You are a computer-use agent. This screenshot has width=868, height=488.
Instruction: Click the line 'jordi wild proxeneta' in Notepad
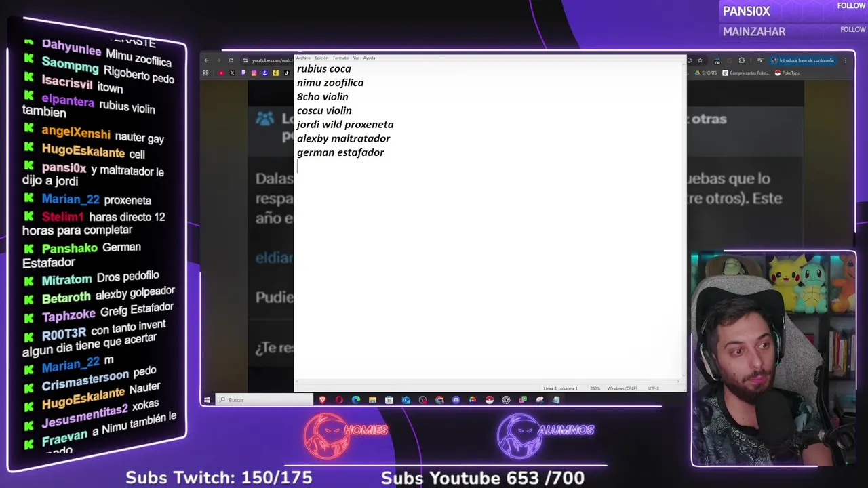[x=345, y=125]
